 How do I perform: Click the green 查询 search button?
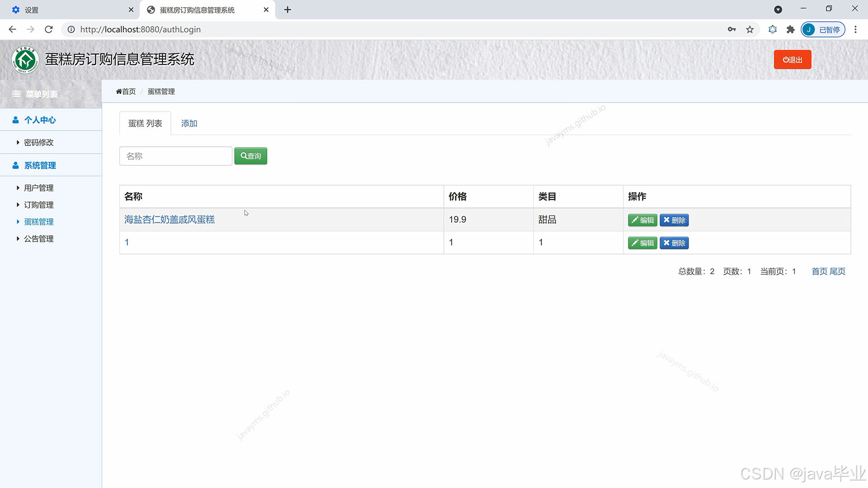coord(251,156)
